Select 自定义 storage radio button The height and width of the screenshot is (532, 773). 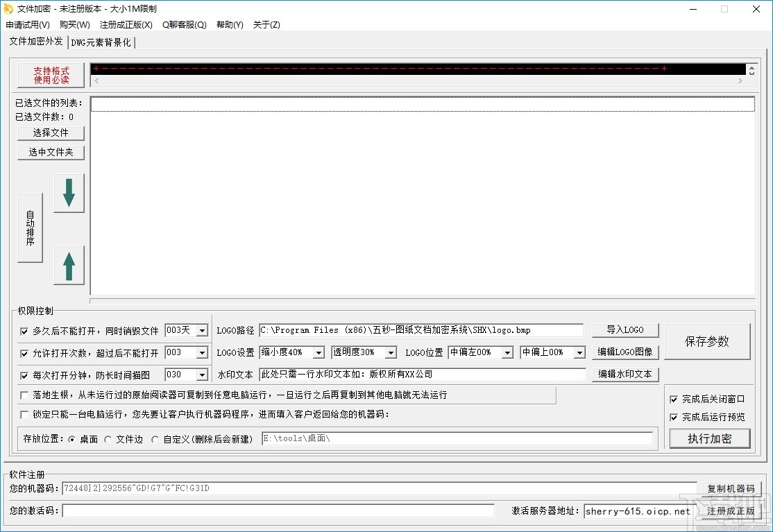click(155, 439)
